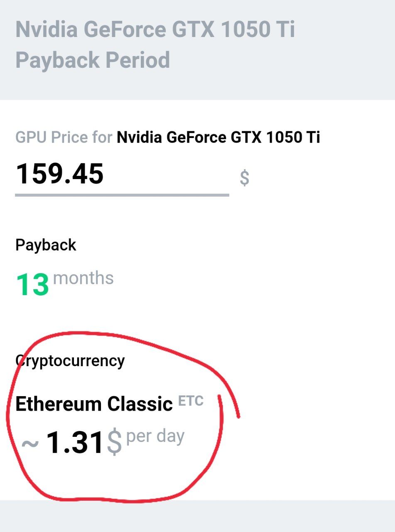Click the Payback label

click(x=46, y=245)
